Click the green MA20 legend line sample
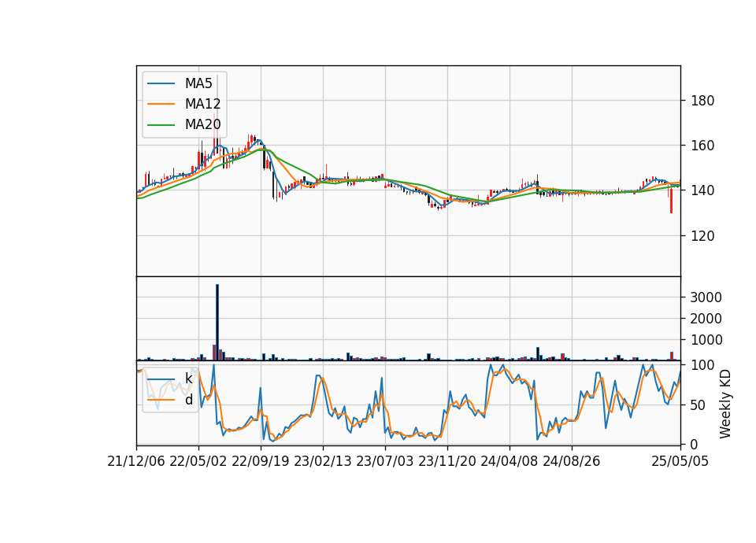The image size is (756, 543). coord(161,125)
